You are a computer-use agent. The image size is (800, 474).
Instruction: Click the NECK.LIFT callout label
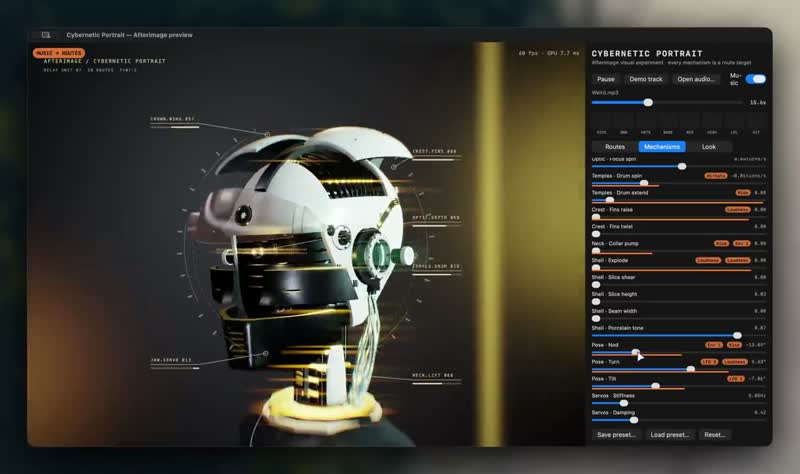coord(433,376)
